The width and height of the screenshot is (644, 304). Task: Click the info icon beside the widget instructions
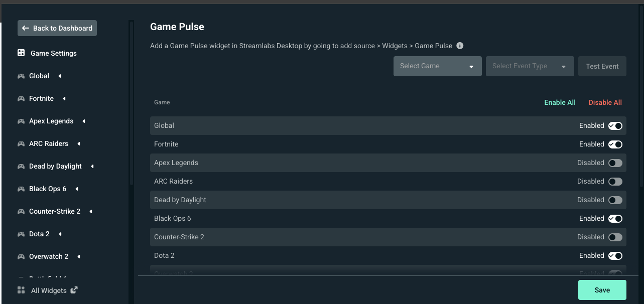tap(460, 45)
